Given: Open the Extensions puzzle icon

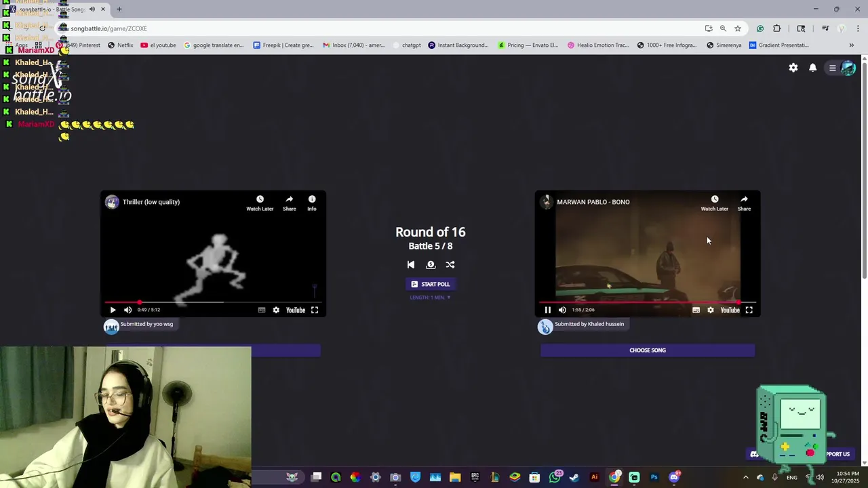Looking at the screenshot, I should (x=777, y=28).
